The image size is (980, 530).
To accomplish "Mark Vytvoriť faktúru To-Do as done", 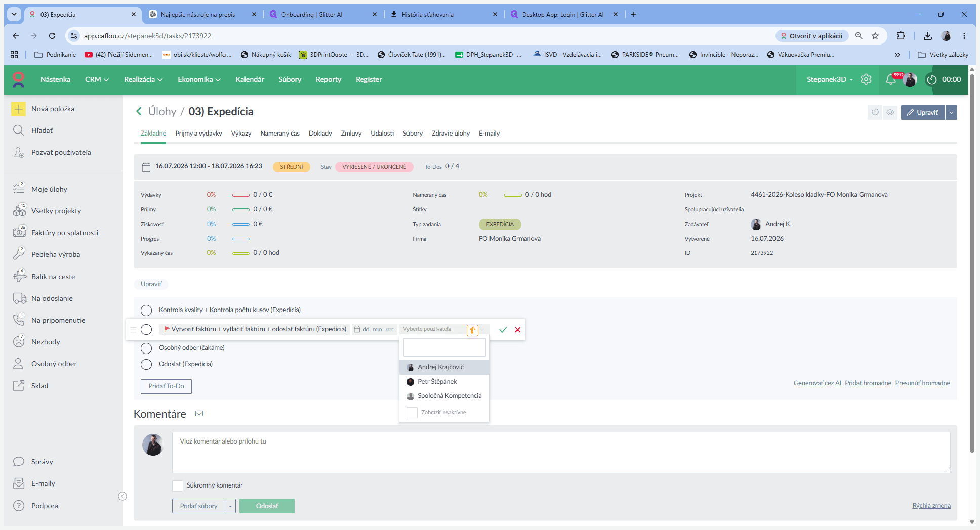I will pos(146,330).
